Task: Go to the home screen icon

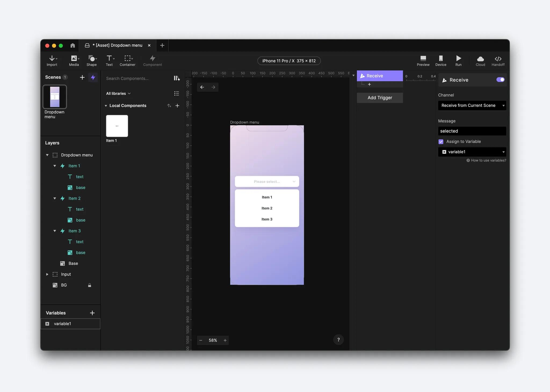Action: pos(73,45)
